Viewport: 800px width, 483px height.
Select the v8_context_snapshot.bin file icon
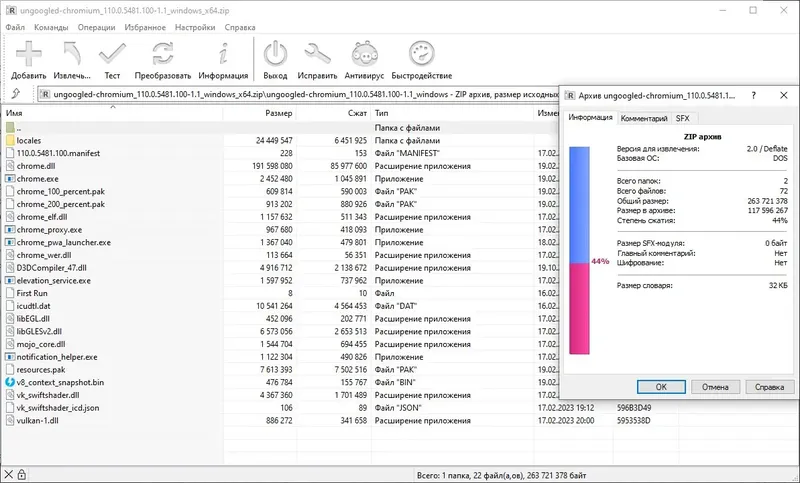pyautogui.click(x=10, y=382)
